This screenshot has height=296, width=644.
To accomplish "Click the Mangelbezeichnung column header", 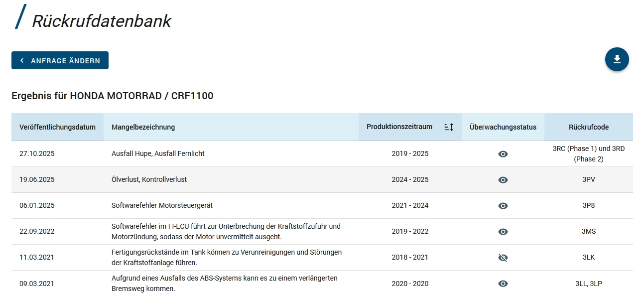I will [143, 127].
